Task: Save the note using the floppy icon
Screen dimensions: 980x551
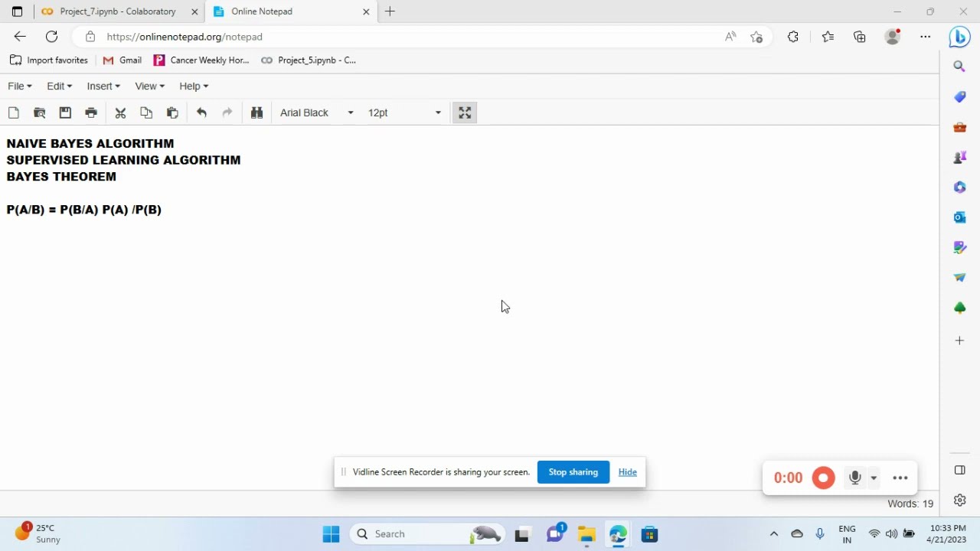Action: pyautogui.click(x=65, y=112)
